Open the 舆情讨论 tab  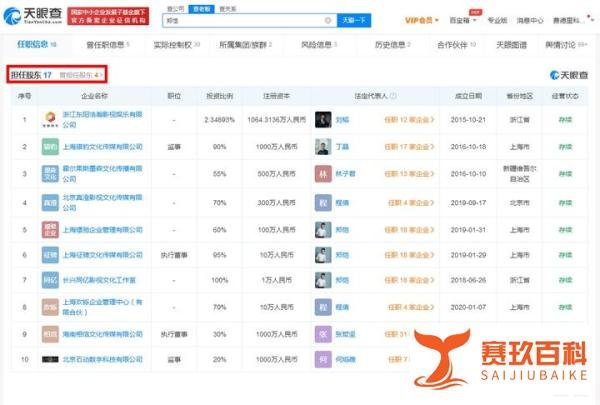(566, 45)
